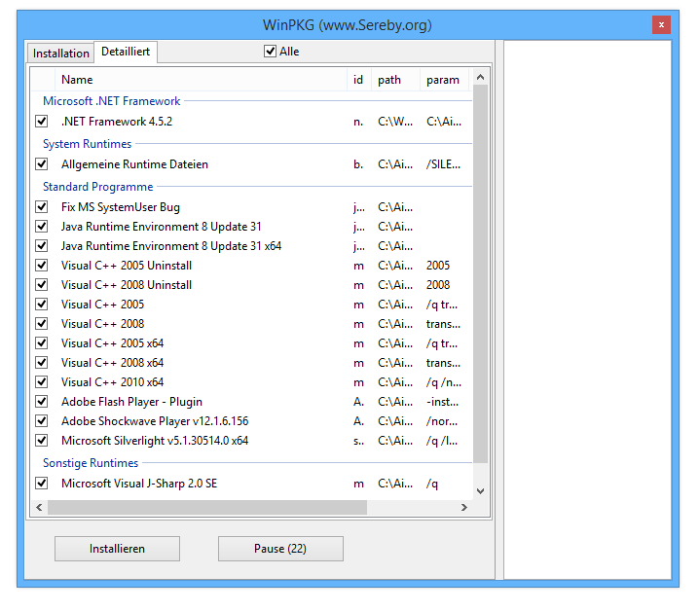
Task: Collapse the Sonstige Runtimes group header
Action: tap(91, 463)
